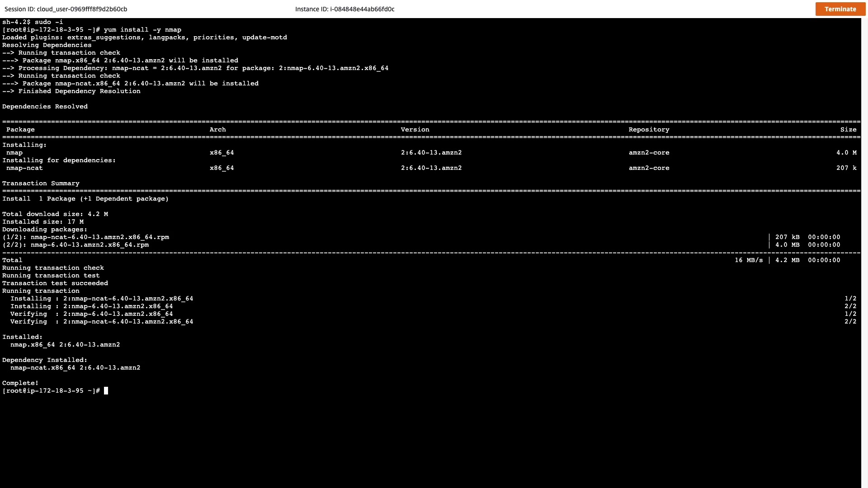Click the 'Transaction test succeeded' line
868x488 pixels.
tap(55, 283)
